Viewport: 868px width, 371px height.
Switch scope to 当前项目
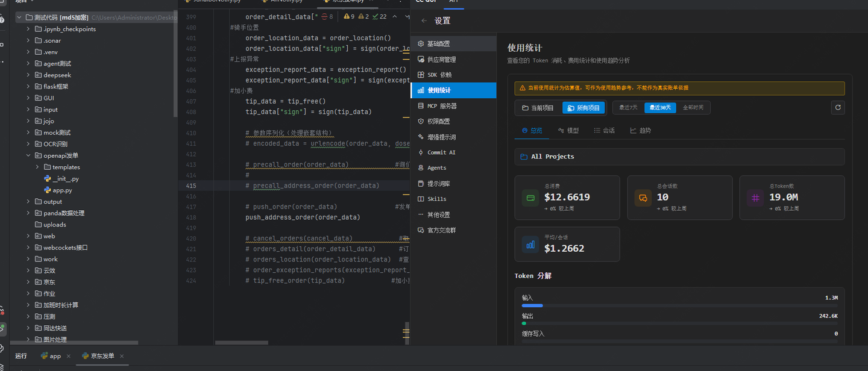(x=538, y=108)
